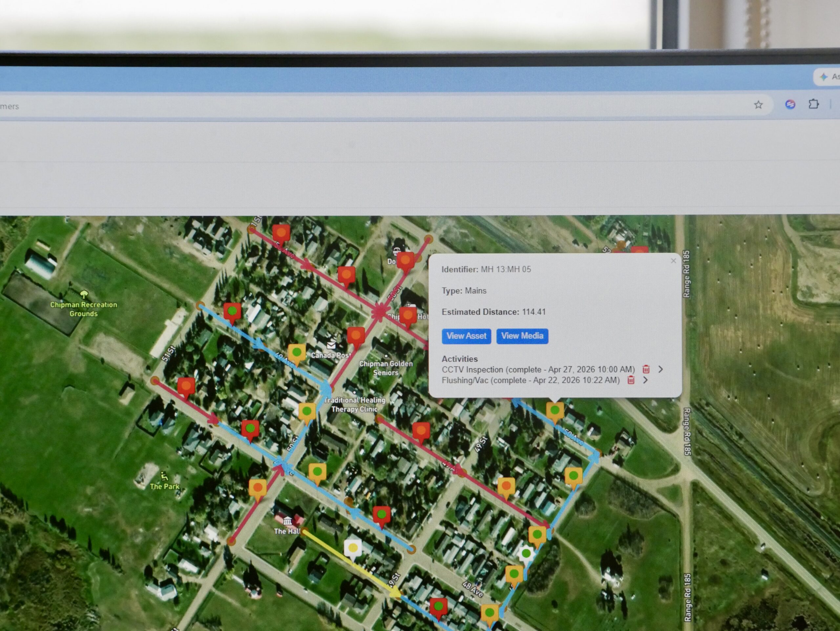840x631 pixels.
Task: Select the yellow marker directly beneath the popup pointer
Action: (555, 412)
